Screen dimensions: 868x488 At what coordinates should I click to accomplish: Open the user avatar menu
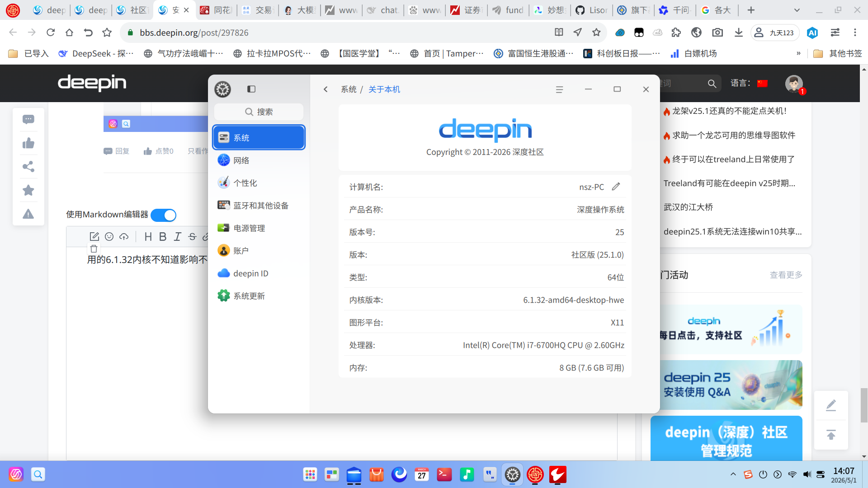(794, 84)
